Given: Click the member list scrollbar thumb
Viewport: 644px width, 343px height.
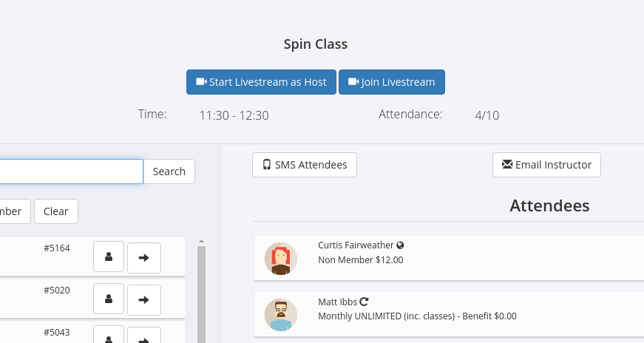Looking at the screenshot, I should [x=201, y=296].
